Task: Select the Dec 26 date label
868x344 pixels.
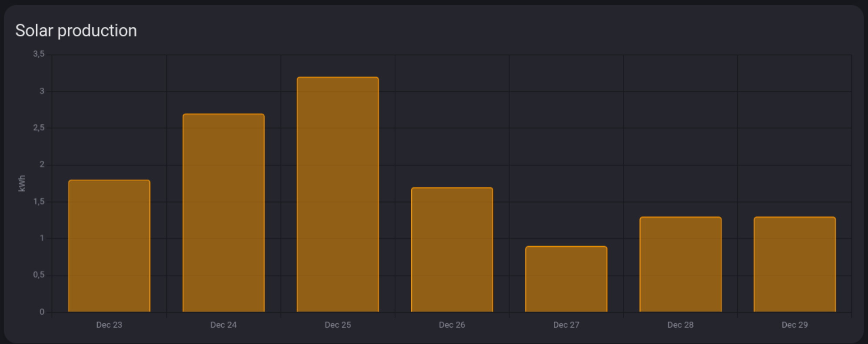Action: point(452,325)
